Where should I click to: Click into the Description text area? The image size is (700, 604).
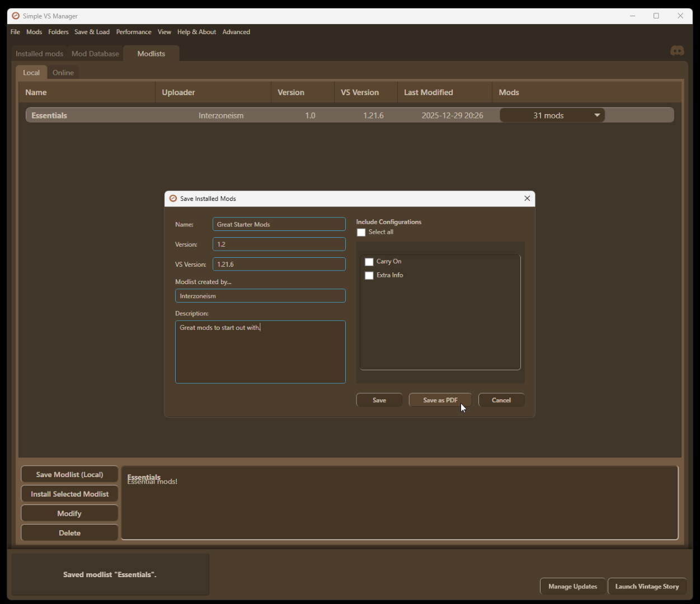[260, 352]
